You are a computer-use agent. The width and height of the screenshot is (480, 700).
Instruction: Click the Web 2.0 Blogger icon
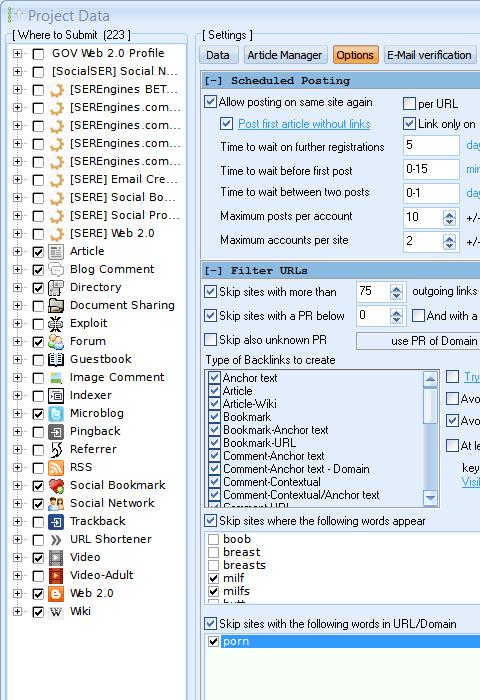(x=56, y=593)
